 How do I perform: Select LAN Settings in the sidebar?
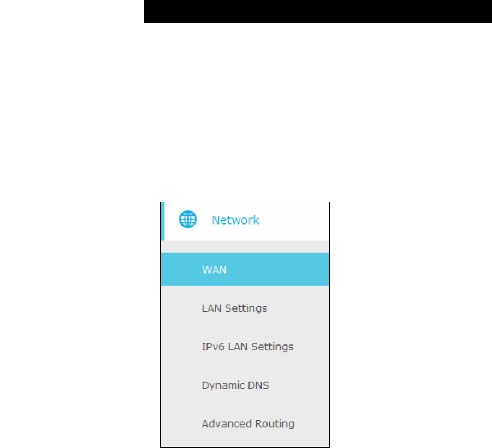[245, 308]
